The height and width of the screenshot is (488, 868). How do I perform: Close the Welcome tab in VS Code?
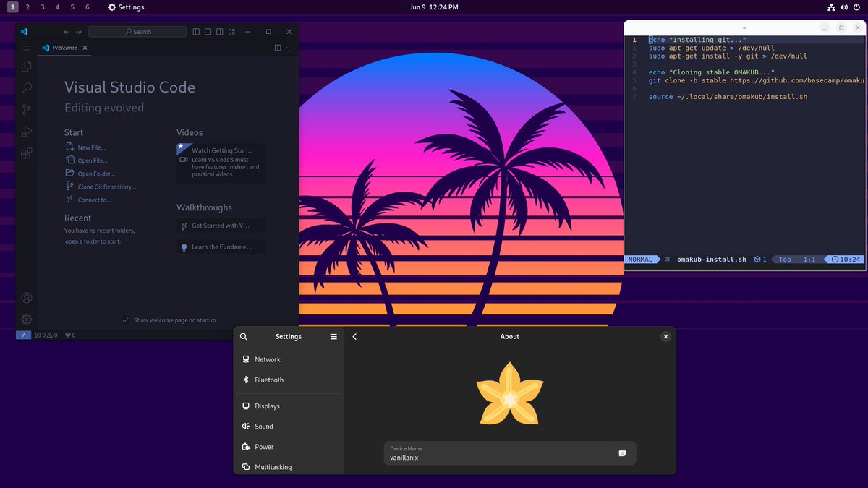click(x=85, y=48)
